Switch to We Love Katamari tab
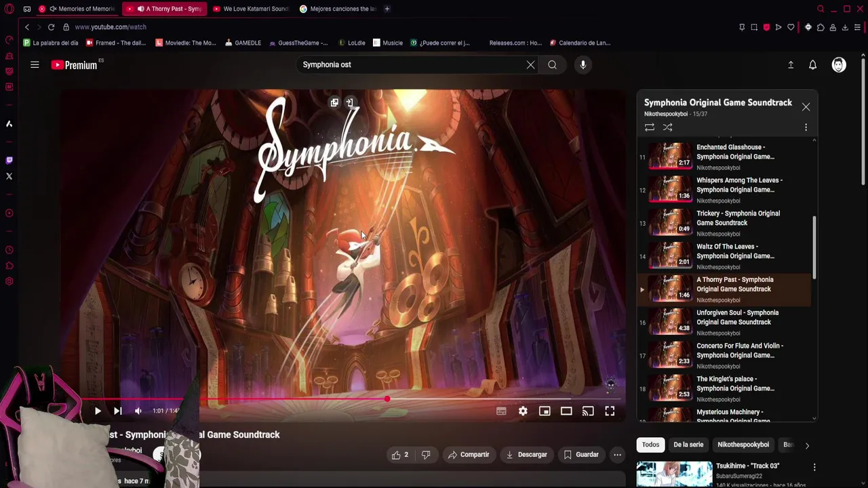Viewport: 868px width, 488px height. (252, 9)
